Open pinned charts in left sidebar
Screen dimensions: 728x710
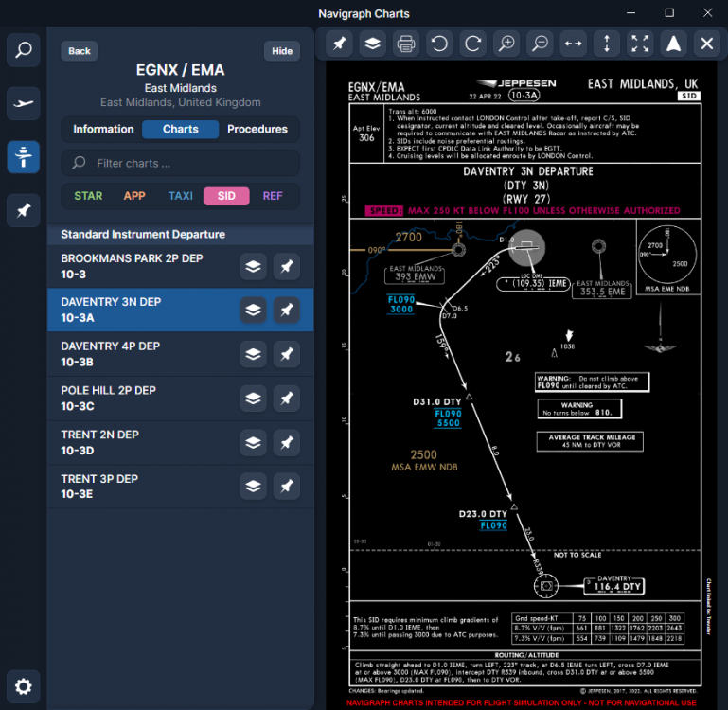pyautogui.click(x=24, y=210)
